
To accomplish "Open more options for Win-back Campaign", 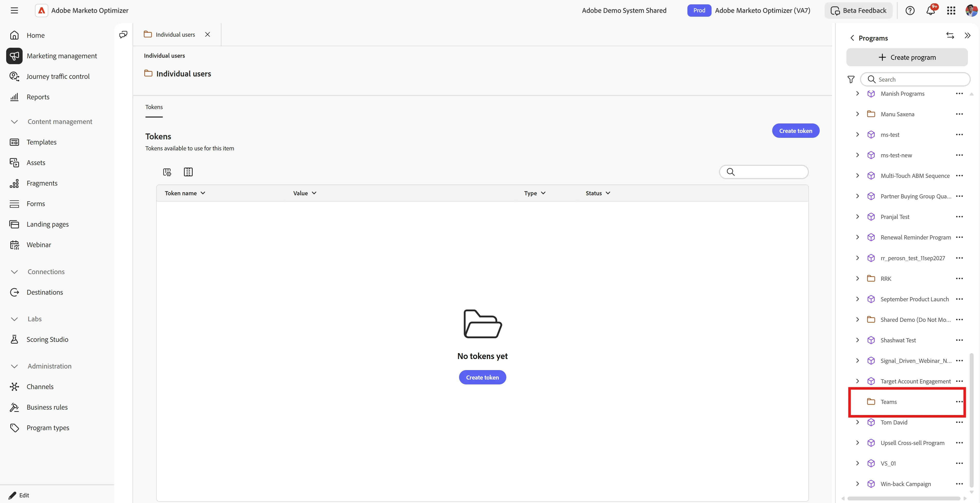I will (959, 483).
